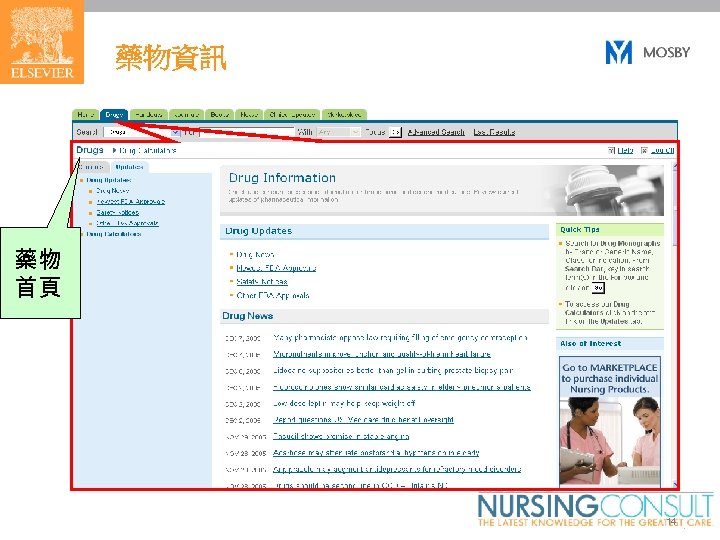720x540 pixels.
Task: Open the Home tab
Action: pyautogui.click(x=85, y=114)
